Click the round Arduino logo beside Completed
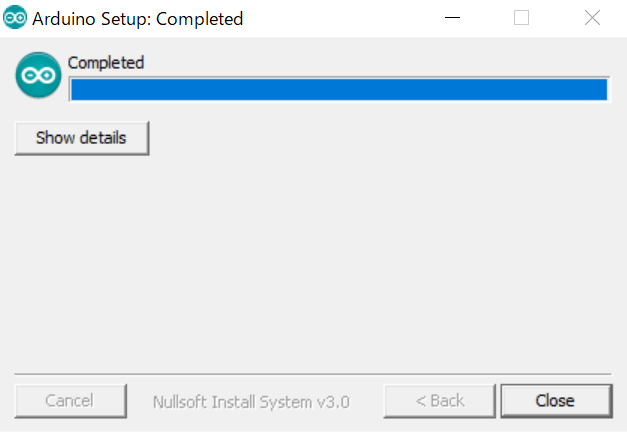This screenshot has width=627, height=432. tap(38, 76)
